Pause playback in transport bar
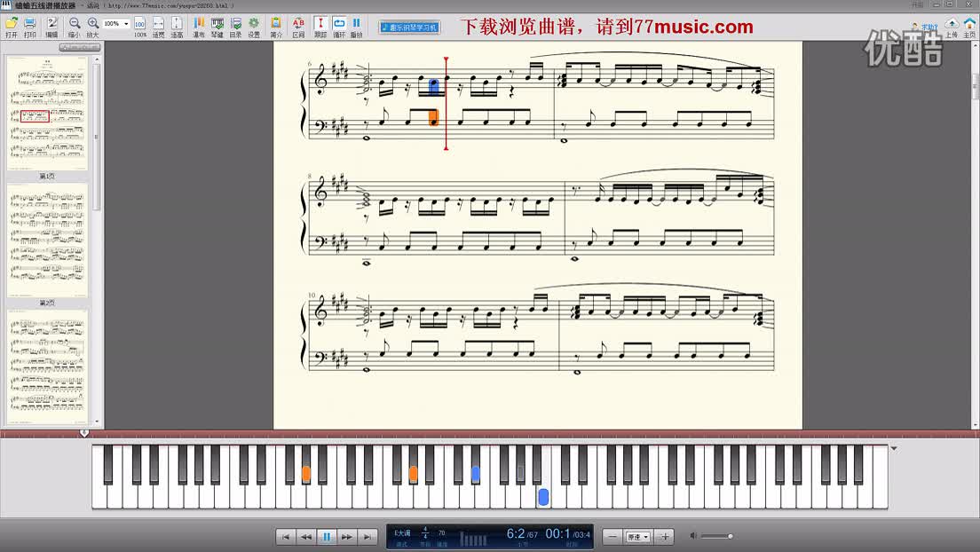The height and width of the screenshot is (552, 980). tap(327, 536)
